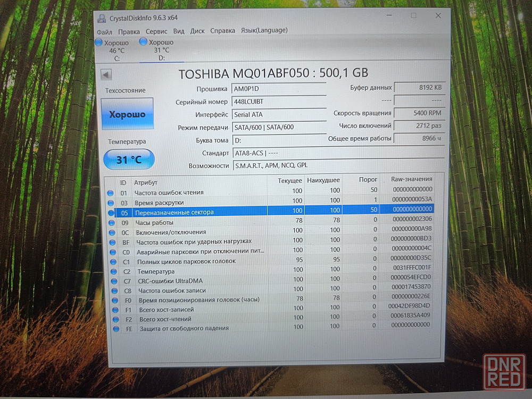
Task: Click the power-on count value 2712 раз
Action: point(419,126)
